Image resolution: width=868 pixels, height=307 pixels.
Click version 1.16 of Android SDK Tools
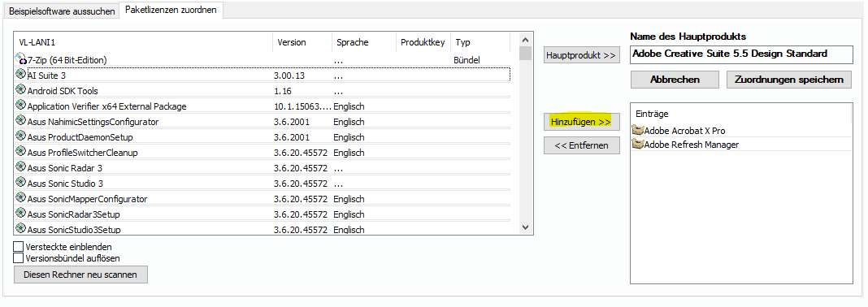pyautogui.click(x=282, y=91)
